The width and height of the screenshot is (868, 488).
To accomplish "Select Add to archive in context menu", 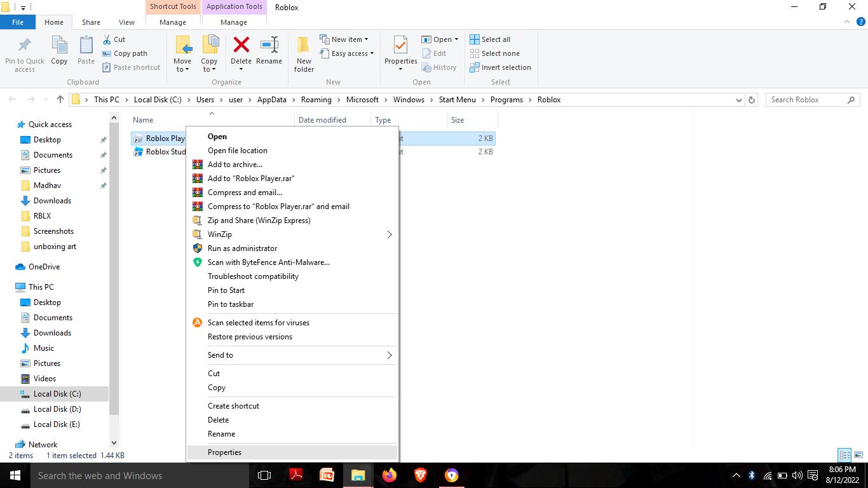I will point(292,165).
